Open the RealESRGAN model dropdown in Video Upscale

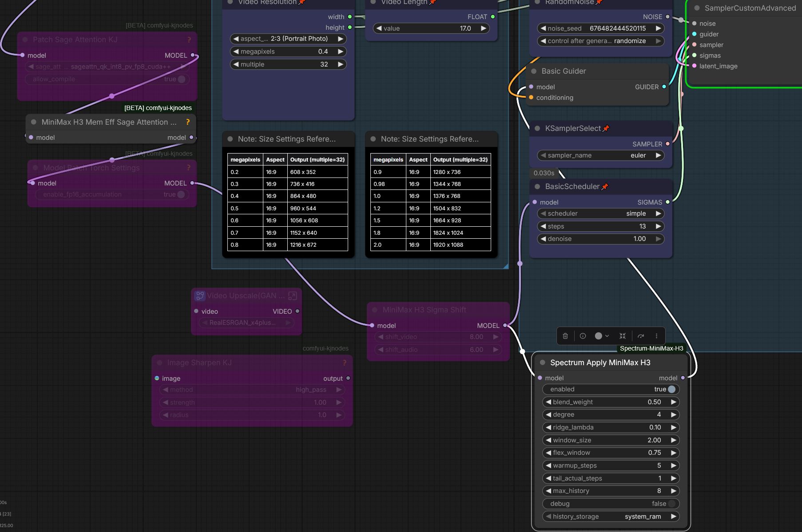pyautogui.click(x=246, y=323)
